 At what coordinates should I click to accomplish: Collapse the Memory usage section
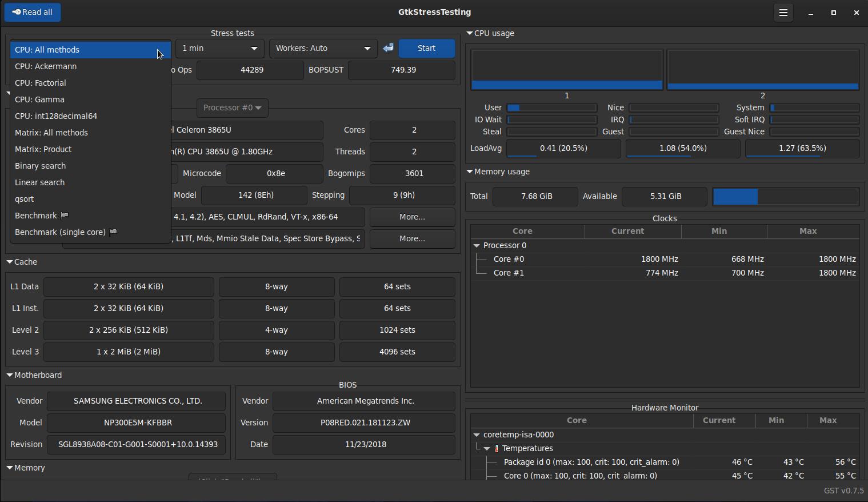(470, 172)
